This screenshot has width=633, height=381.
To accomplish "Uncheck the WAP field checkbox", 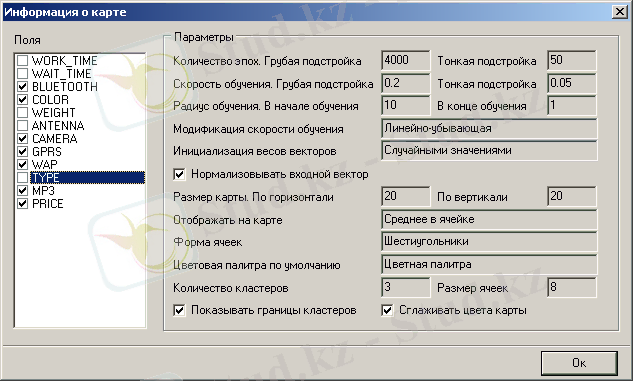I will pos(23,164).
